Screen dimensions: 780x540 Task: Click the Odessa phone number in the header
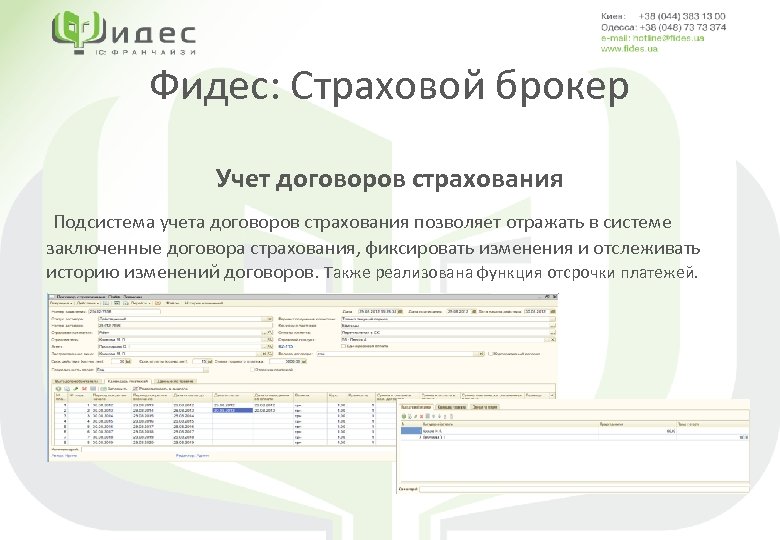(682, 27)
